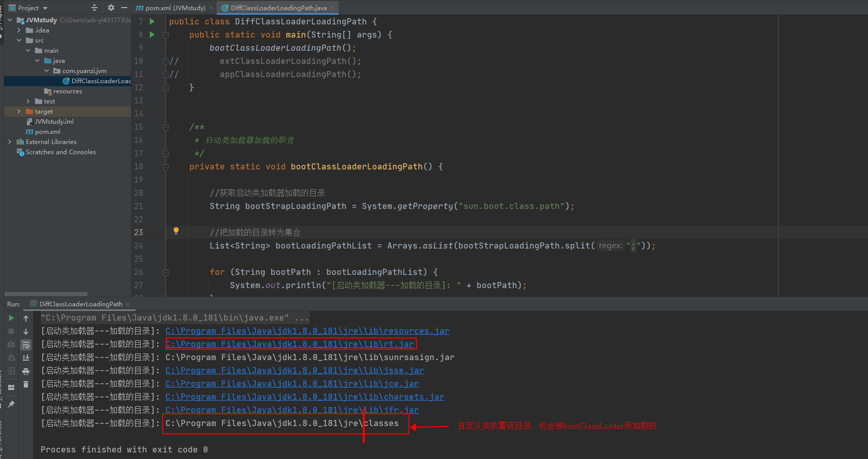Print the console output
The height and width of the screenshot is (459, 868).
tap(26, 371)
